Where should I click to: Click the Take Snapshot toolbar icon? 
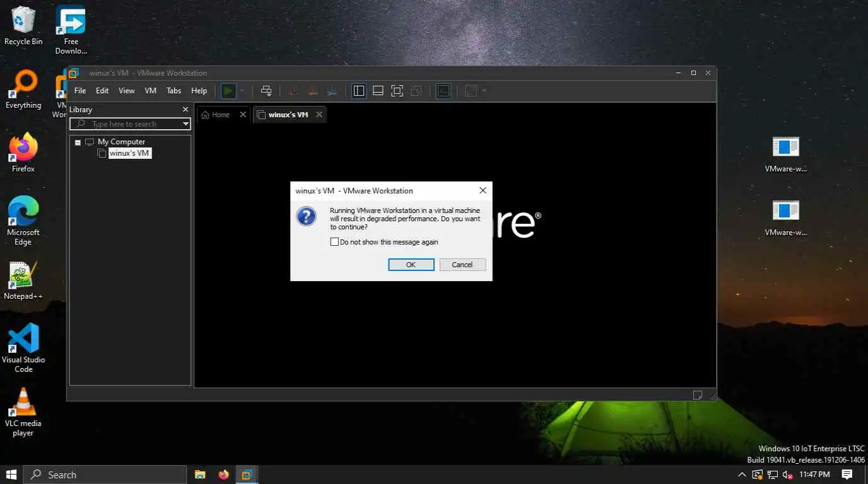(x=293, y=91)
